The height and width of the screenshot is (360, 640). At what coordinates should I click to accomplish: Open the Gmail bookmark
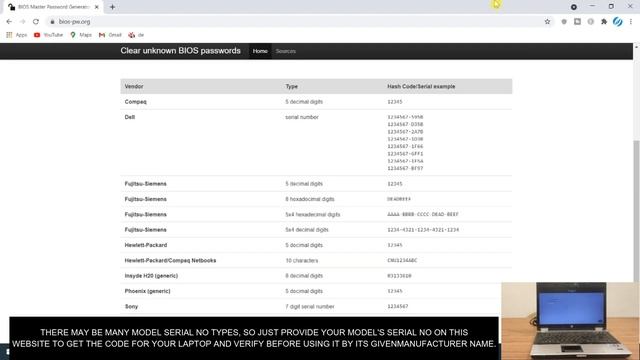click(x=110, y=35)
